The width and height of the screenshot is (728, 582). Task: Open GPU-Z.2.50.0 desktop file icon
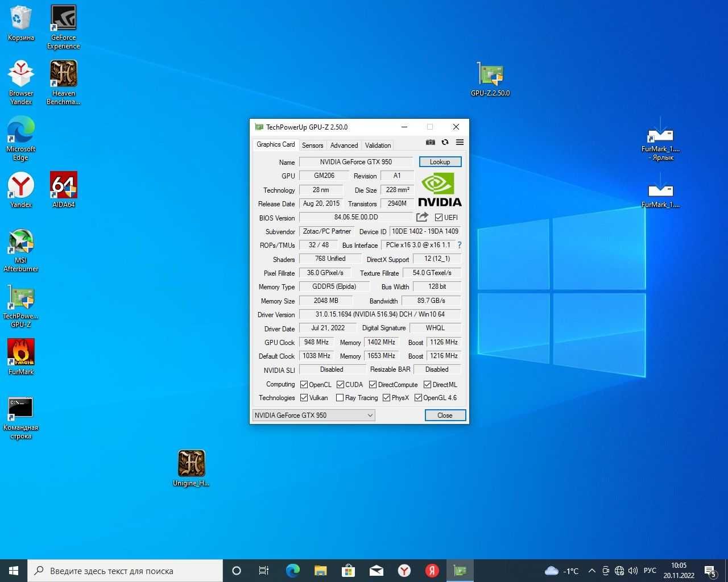pos(490,78)
